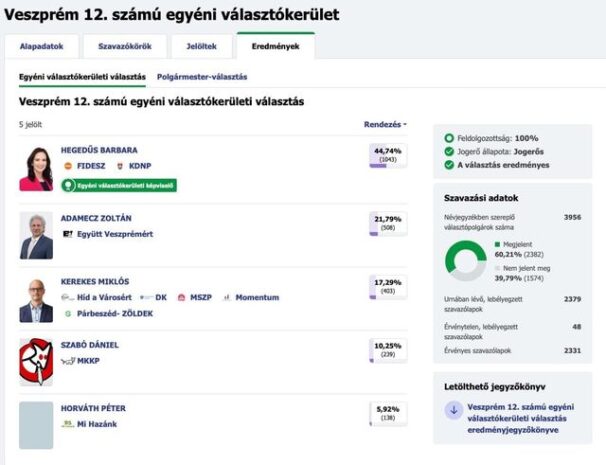Click the invalid ballots value 48

(x=577, y=327)
